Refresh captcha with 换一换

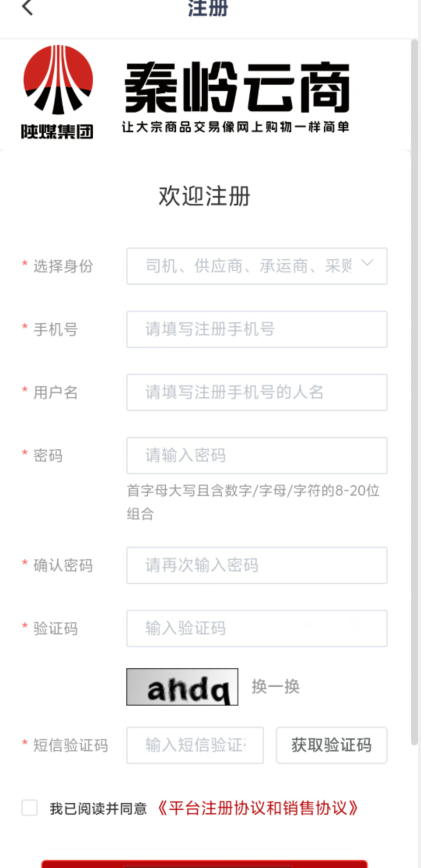tap(276, 687)
